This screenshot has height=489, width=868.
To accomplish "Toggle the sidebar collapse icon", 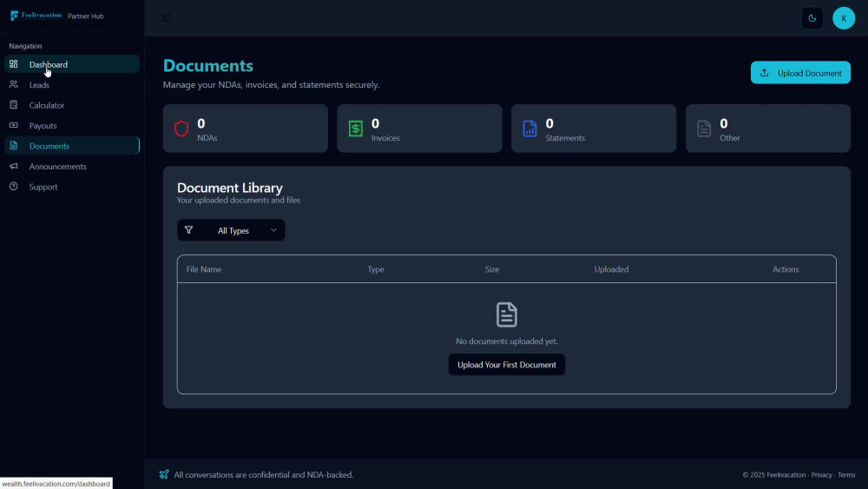I will pyautogui.click(x=166, y=18).
